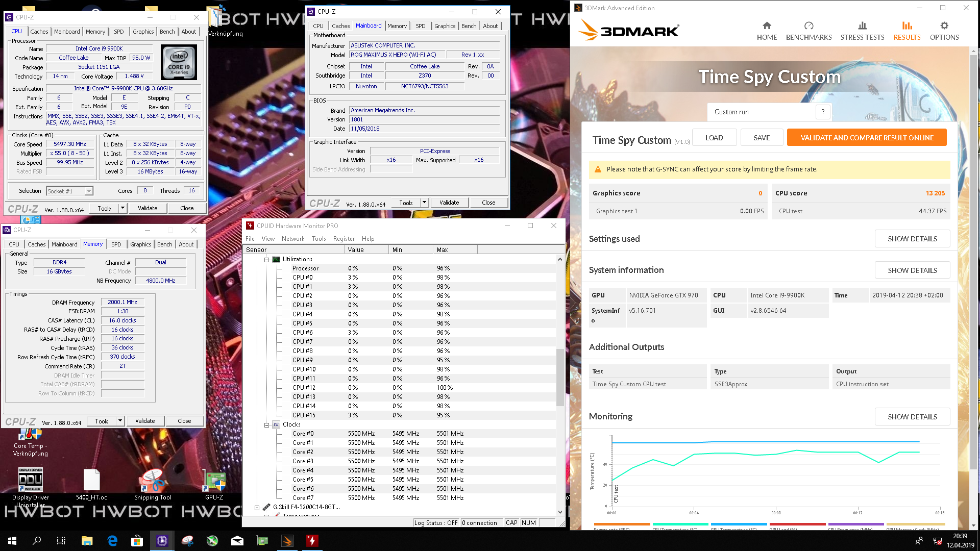Viewport: 980px width, 551px height.
Task: Open the 3DMark OPTIONS gear
Action: click(944, 31)
